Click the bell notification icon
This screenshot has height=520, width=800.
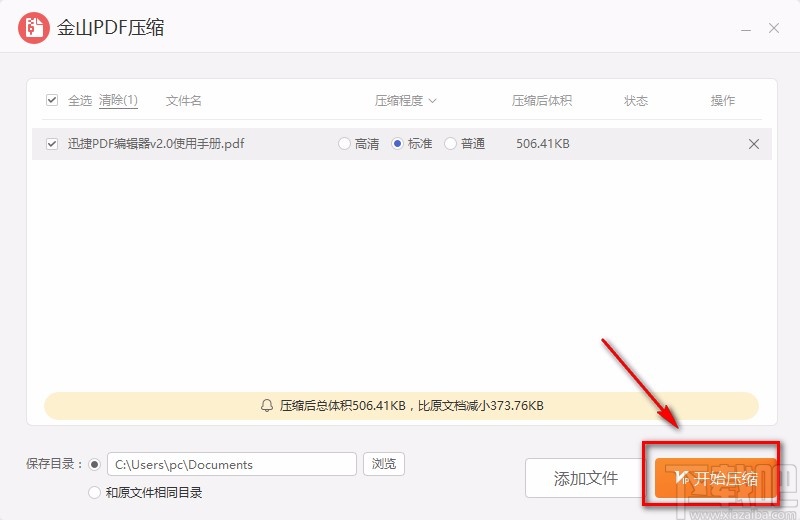point(267,406)
